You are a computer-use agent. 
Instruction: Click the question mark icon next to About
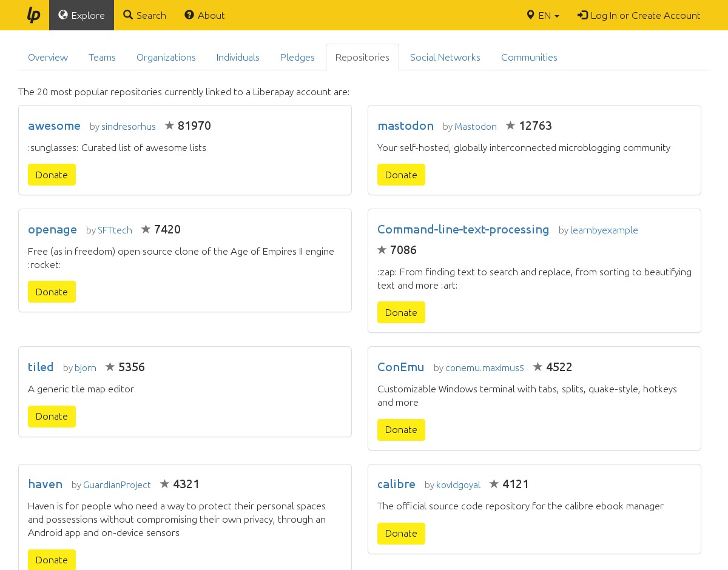[189, 15]
